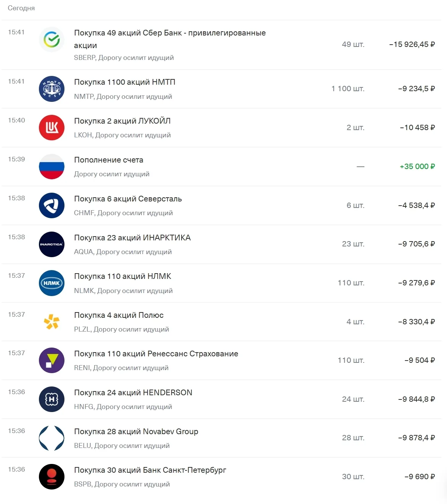
Task: Click the green +35 000 ₽ amount
Action: tap(417, 167)
